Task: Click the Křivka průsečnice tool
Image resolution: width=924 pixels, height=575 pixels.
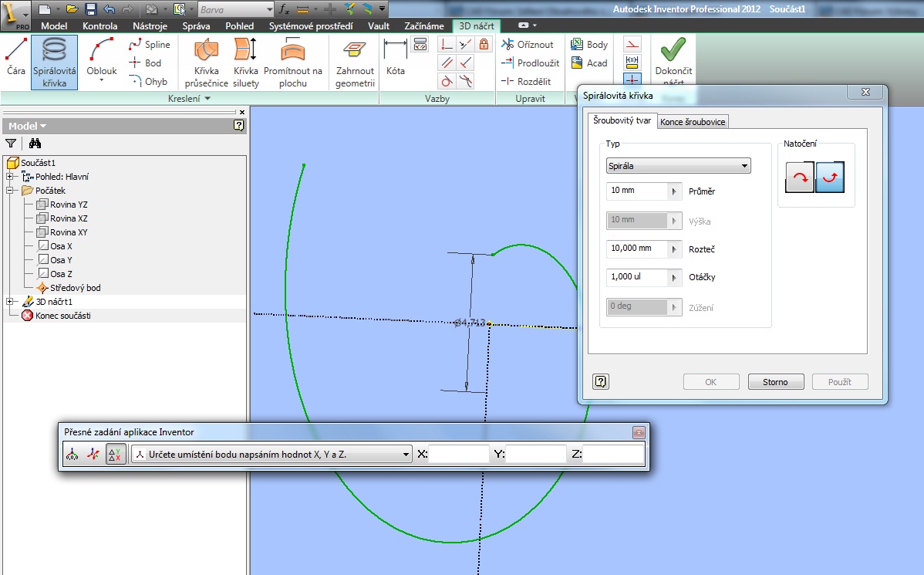Action: (x=206, y=62)
